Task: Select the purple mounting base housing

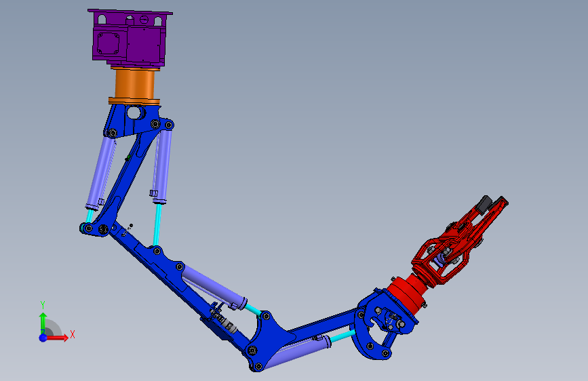Action: tap(130, 37)
